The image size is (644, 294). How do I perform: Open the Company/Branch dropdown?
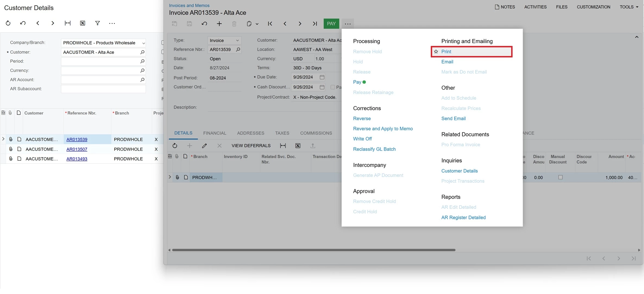point(143,43)
